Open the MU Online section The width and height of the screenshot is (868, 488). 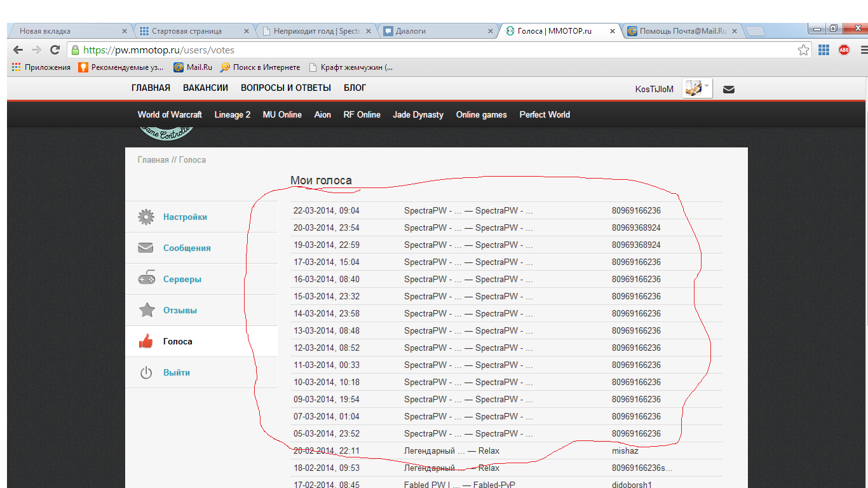pos(282,114)
